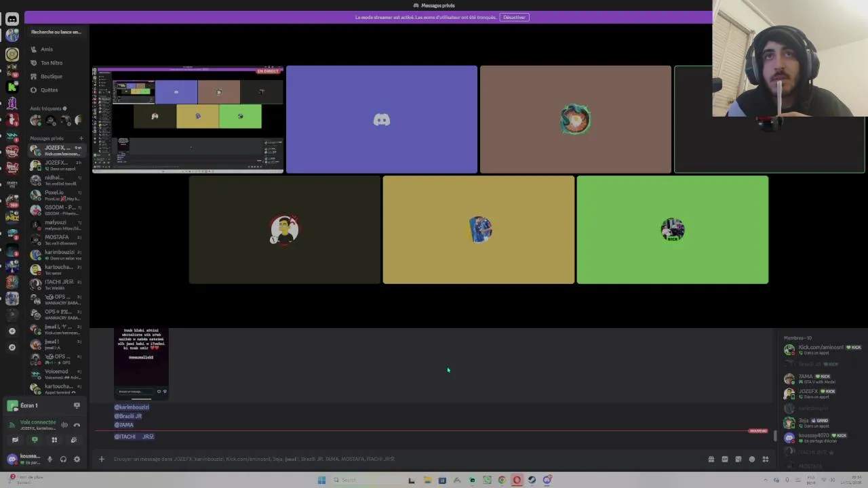868x488 pixels.
Task: Select the yellow participant tile
Action: (x=479, y=230)
